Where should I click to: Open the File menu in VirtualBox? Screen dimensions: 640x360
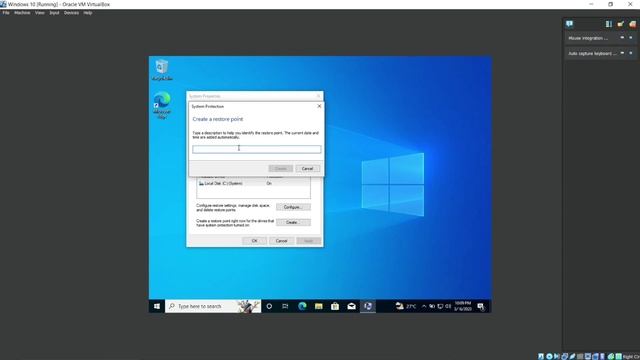point(6,13)
